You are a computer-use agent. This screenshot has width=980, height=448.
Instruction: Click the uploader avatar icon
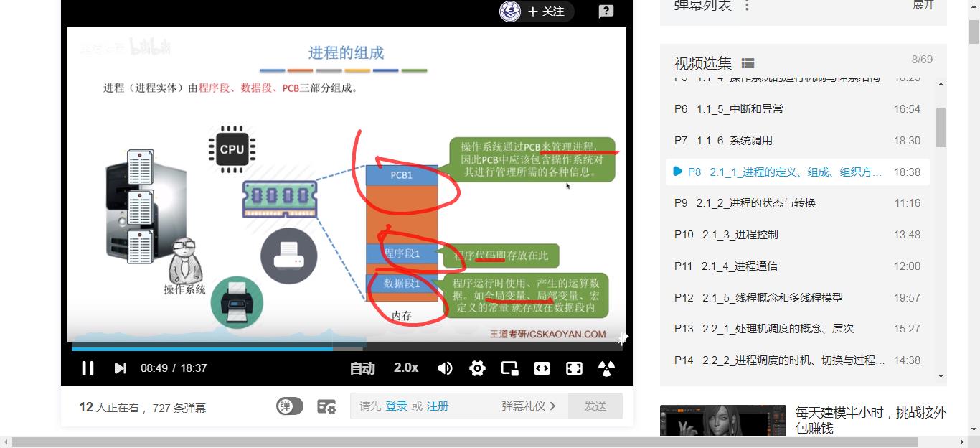point(510,11)
